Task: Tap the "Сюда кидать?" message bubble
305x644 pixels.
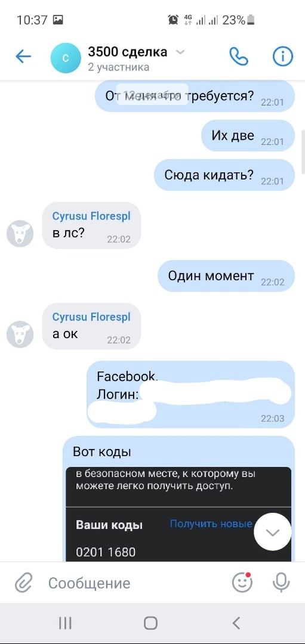Action: [x=224, y=175]
